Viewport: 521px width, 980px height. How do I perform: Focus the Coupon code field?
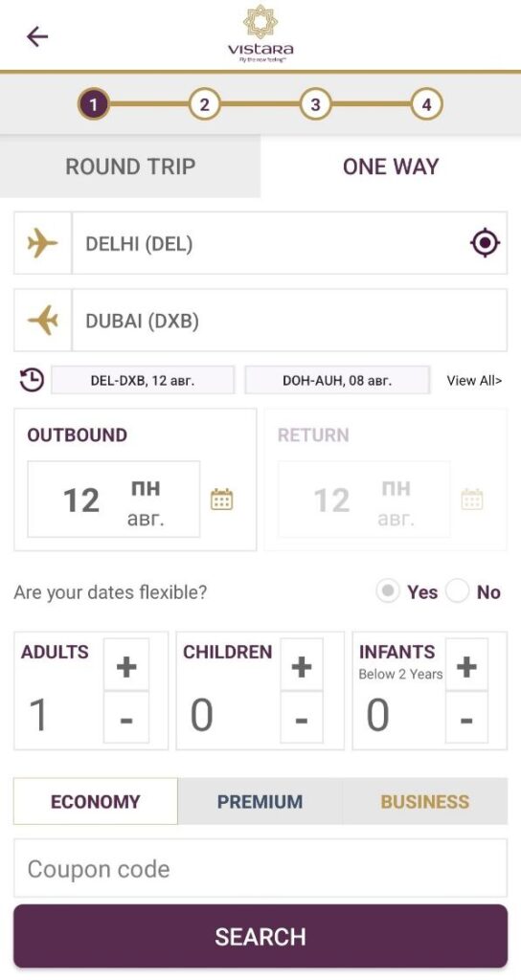click(260, 868)
